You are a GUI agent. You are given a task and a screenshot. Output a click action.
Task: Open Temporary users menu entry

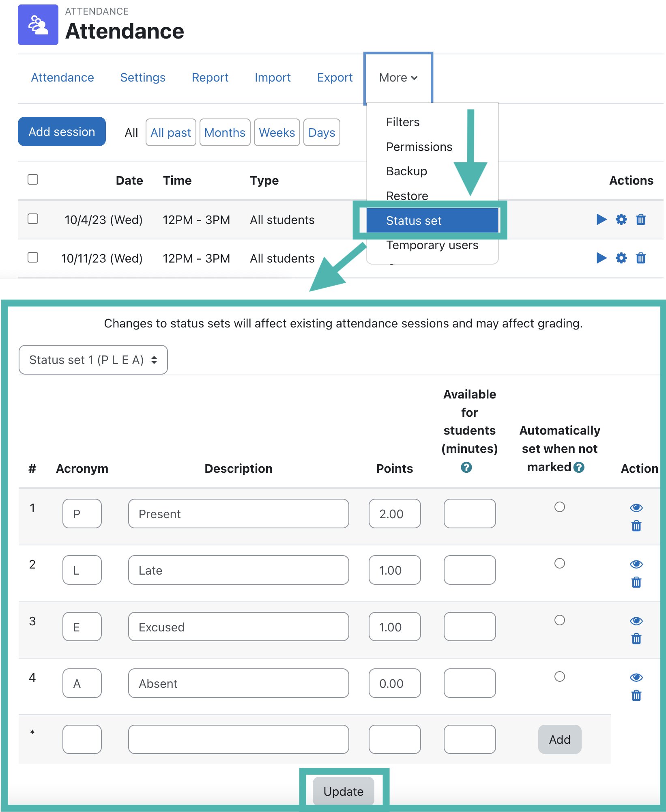(432, 245)
